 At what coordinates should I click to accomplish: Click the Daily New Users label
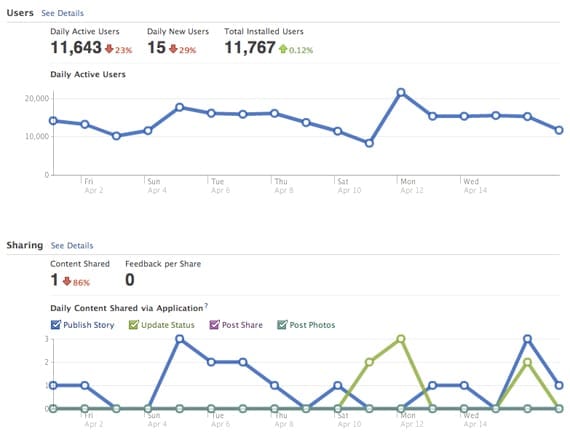click(178, 32)
